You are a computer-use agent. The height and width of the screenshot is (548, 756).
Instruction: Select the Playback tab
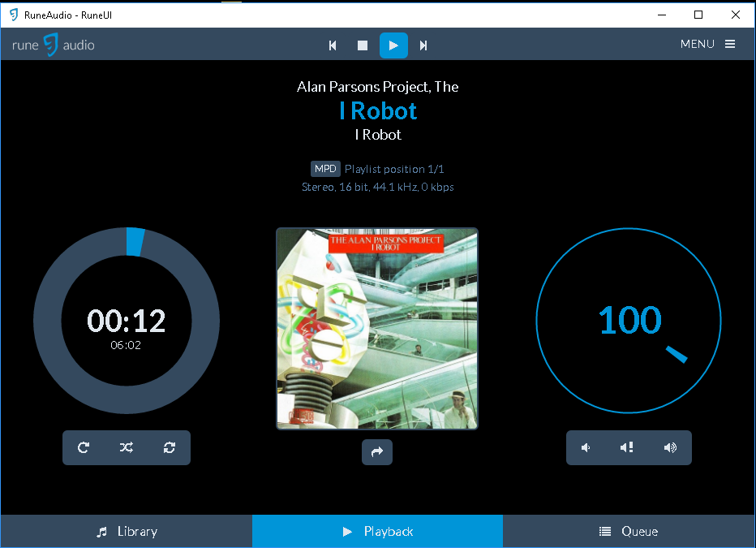click(x=377, y=531)
